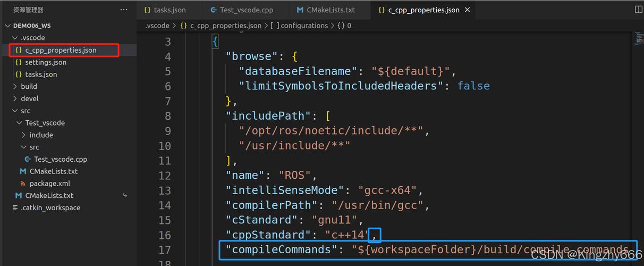This screenshot has height=266, width=644.
Task: Open package.xml file
Action: pyautogui.click(x=50, y=184)
